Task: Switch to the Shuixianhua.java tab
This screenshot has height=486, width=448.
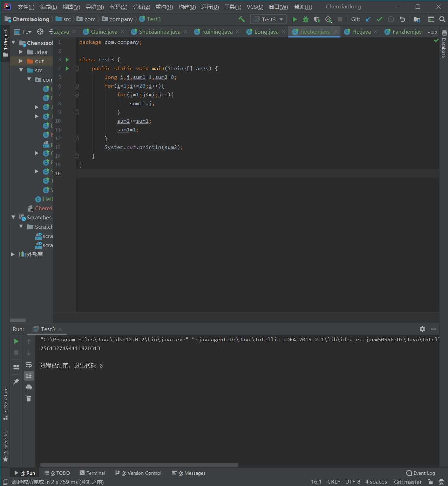Action: [x=159, y=32]
